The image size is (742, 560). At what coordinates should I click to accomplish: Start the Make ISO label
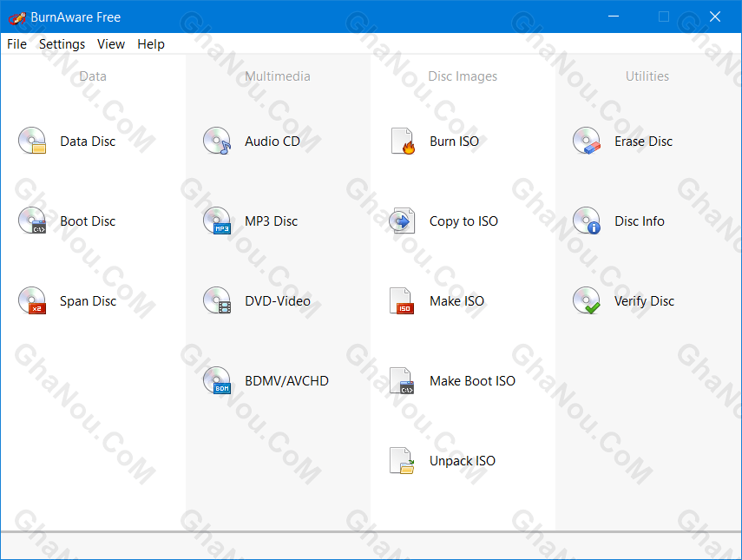[x=457, y=301]
